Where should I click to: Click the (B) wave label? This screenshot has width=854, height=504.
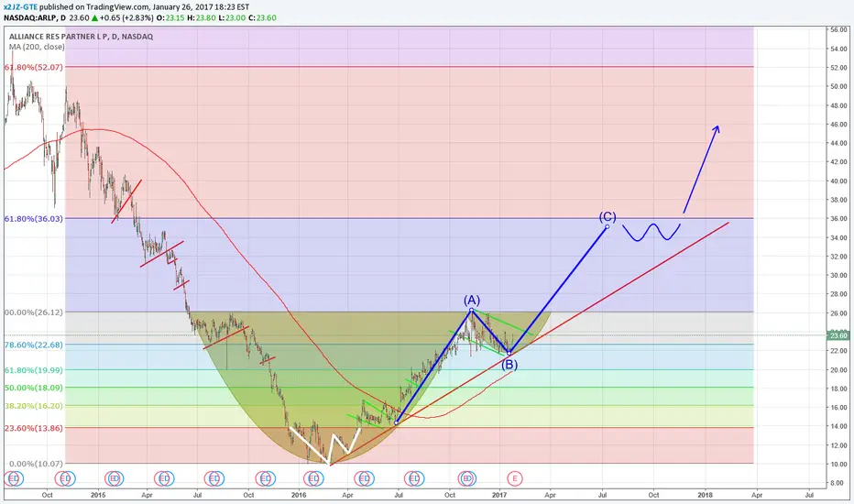coord(509,365)
